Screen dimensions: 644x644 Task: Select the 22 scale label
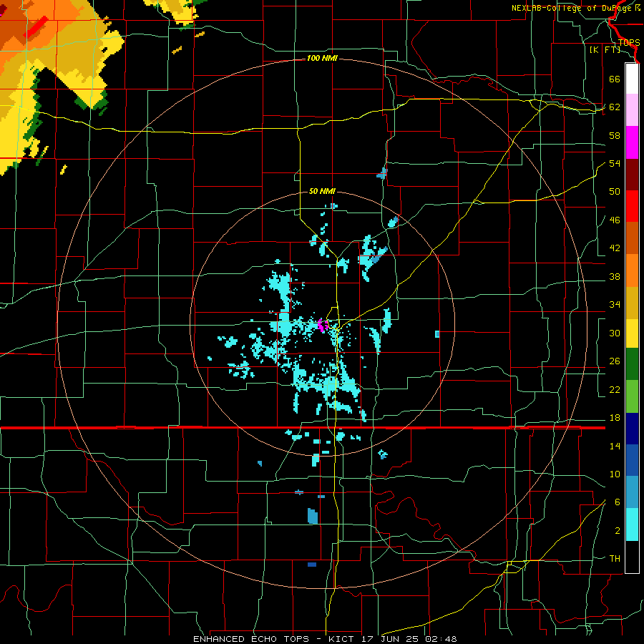coord(615,390)
